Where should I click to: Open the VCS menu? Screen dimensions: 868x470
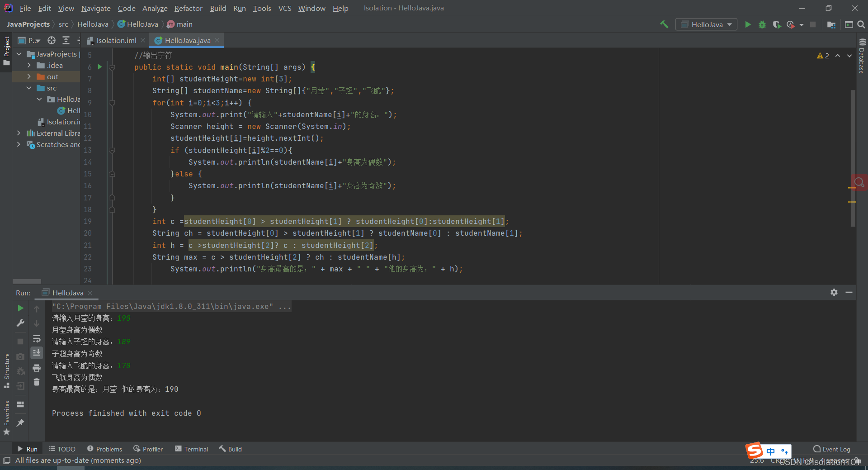(285, 8)
